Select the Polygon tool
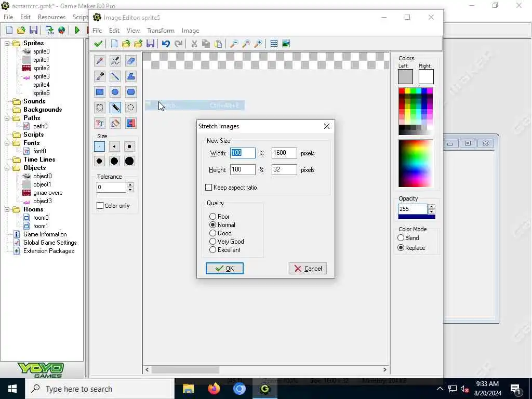Viewport: 532px width, 399px height. click(130, 76)
